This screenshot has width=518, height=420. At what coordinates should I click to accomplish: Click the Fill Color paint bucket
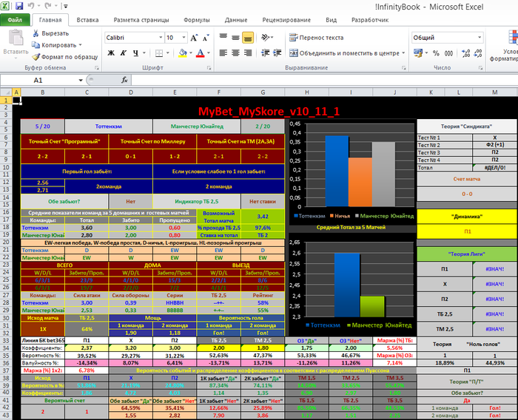182,52
